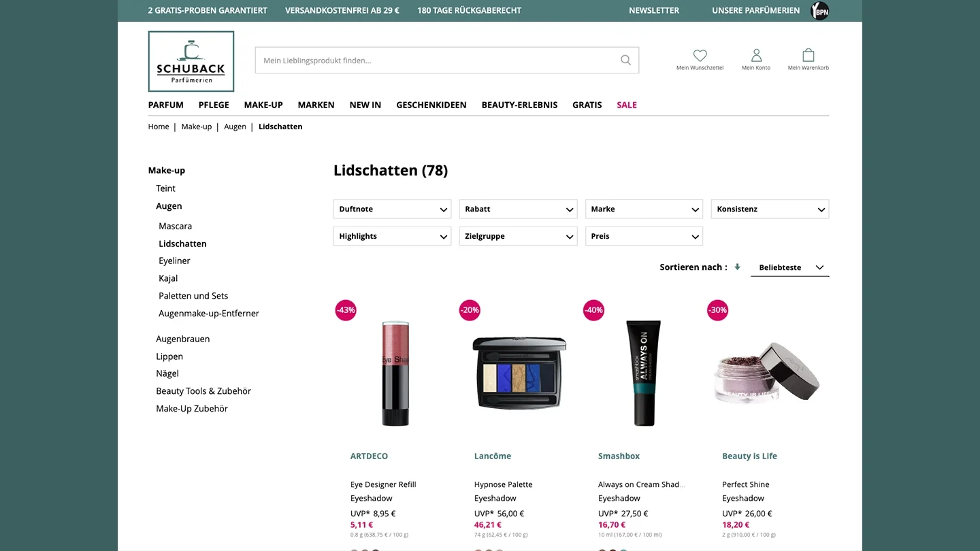Open the Beliebteste sort dropdown
This screenshot has width=980, height=551.
pyautogui.click(x=789, y=267)
